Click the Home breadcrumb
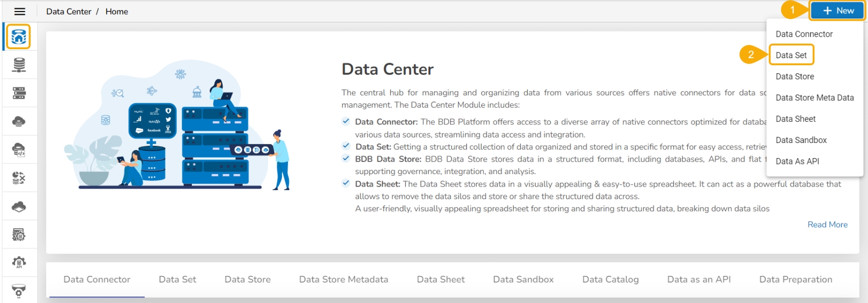The image size is (868, 303). click(x=117, y=12)
